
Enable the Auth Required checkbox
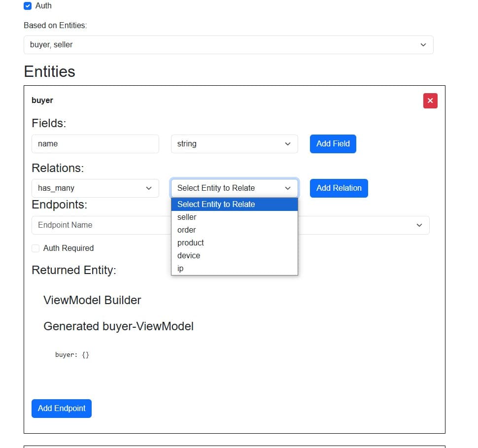click(x=35, y=248)
